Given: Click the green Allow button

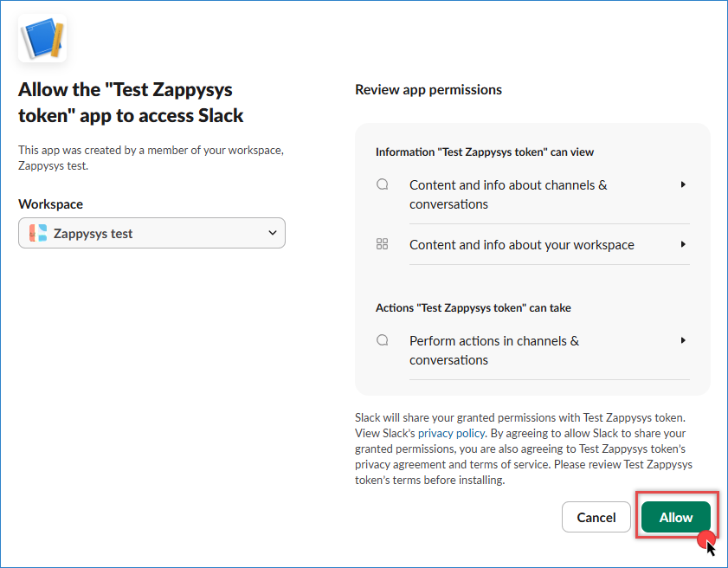Looking at the screenshot, I should (676, 517).
